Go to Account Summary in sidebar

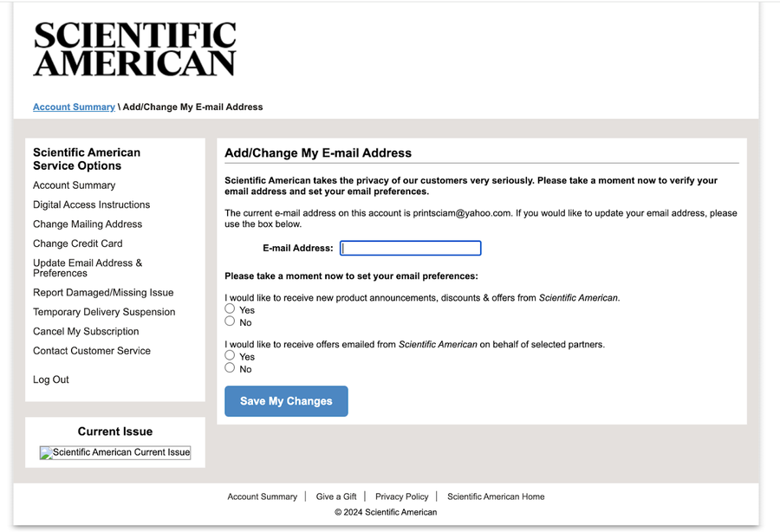74,185
